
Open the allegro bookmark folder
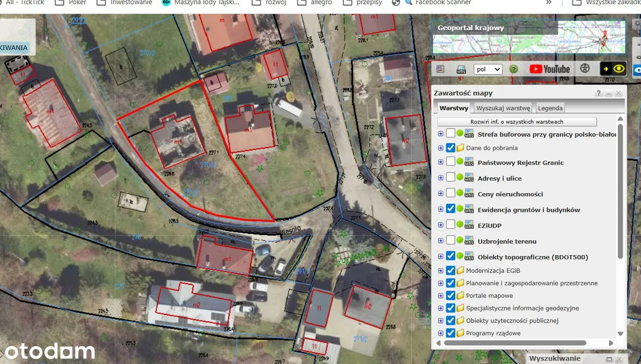[x=314, y=3]
